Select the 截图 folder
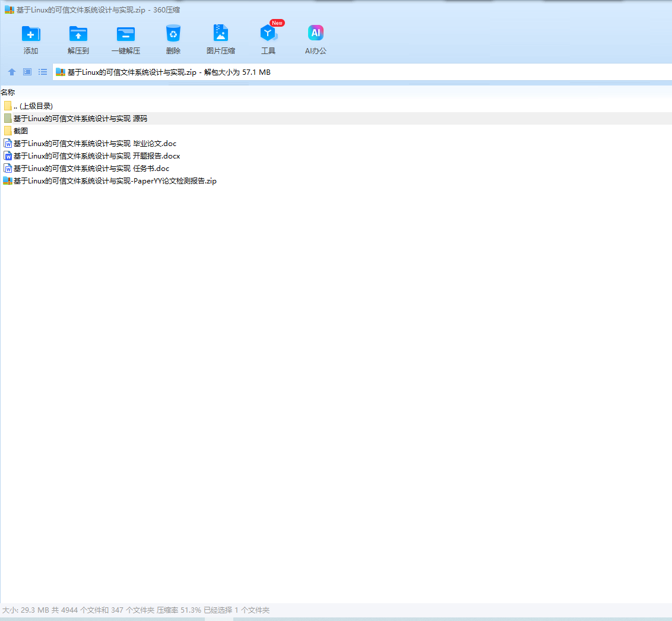Image resolution: width=672 pixels, height=621 pixels. [x=336, y=131]
